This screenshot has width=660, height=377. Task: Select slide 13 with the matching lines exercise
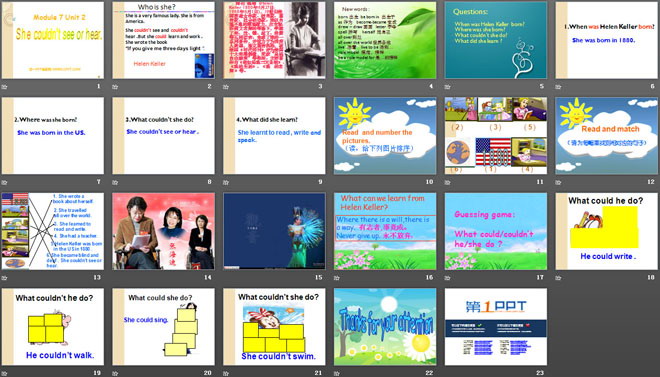coord(53,231)
